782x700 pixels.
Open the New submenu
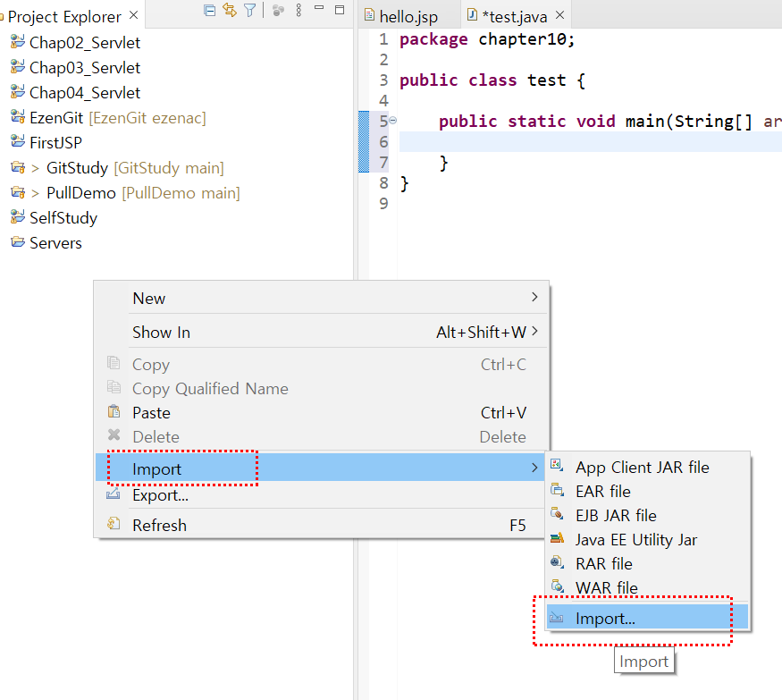click(322, 299)
